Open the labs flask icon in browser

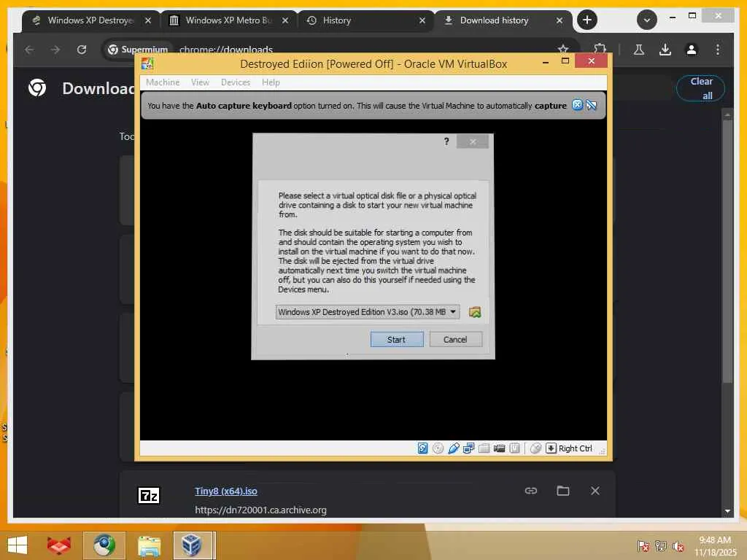pos(639,49)
